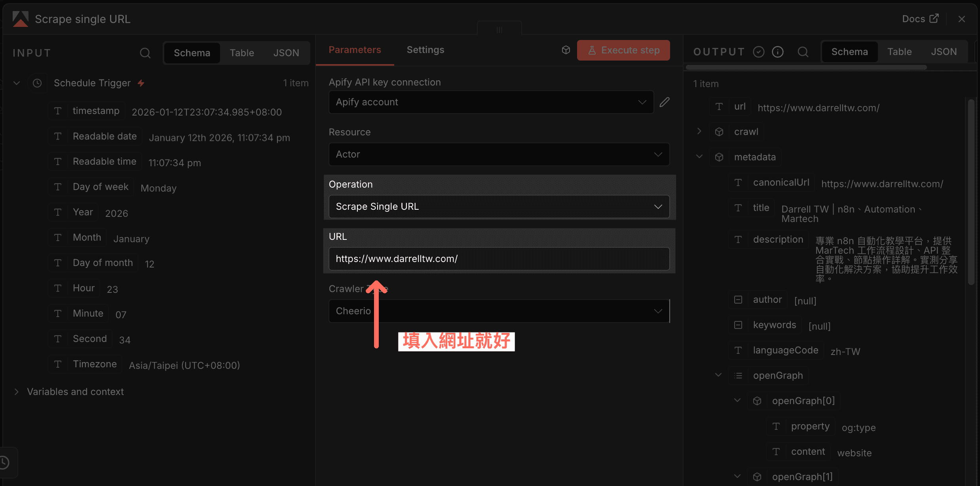This screenshot has height=486, width=980.
Task: Click the Apify logo in the header
Action: pos(21,19)
